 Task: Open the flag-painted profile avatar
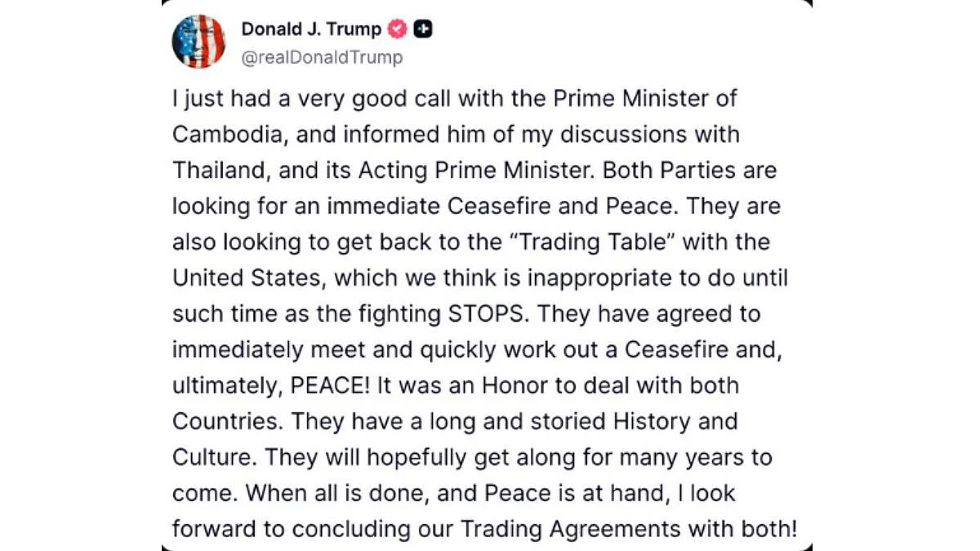(198, 41)
